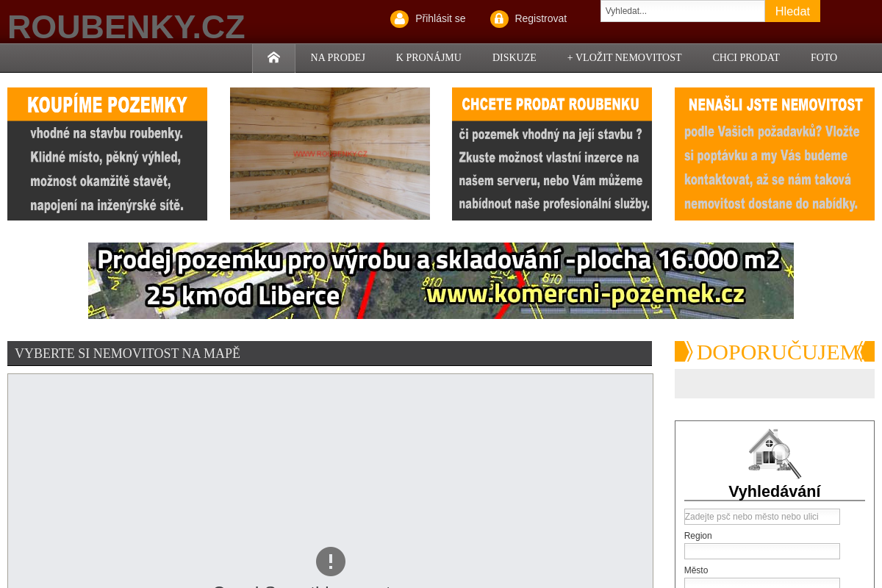Click the house magnifier icon above Vyhledávání
This screenshot has width=882, height=588.
pyautogui.click(x=774, y=453)
